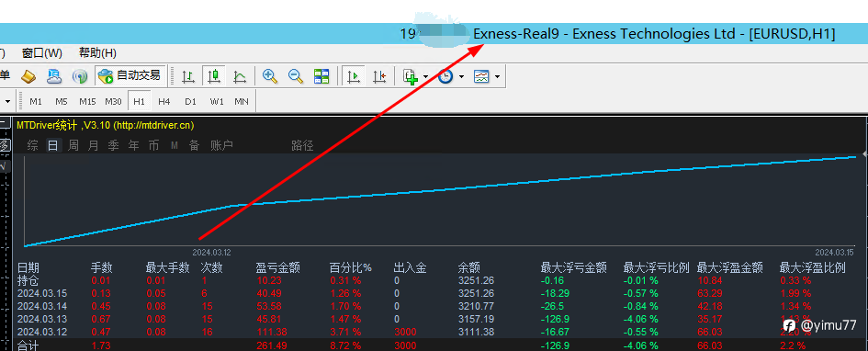Expand the indicators dropdown arrow

point(425,77)
